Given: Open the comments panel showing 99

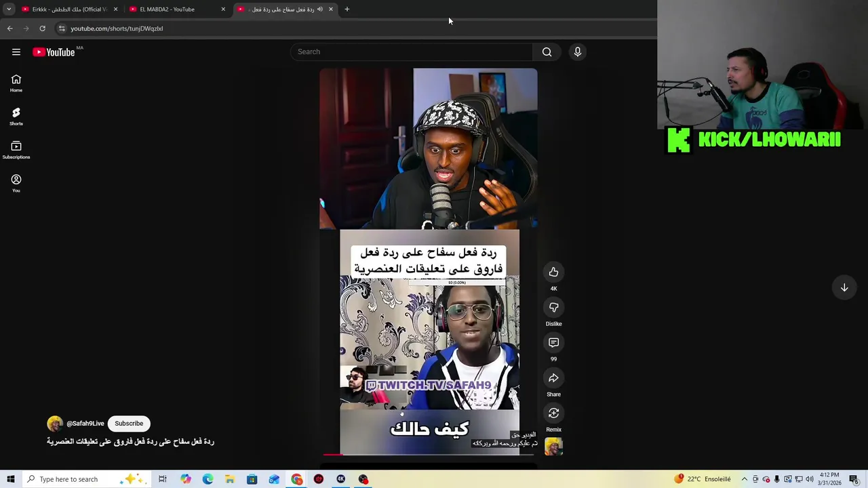Looking at the screenshot, I should [553, 342].
